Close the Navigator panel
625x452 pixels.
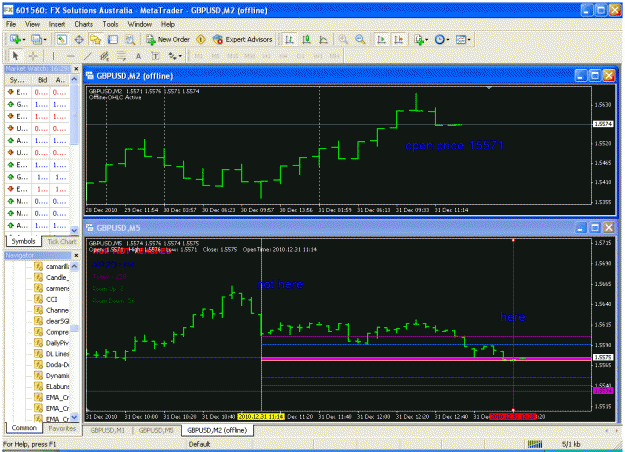[x=76, y=255]
